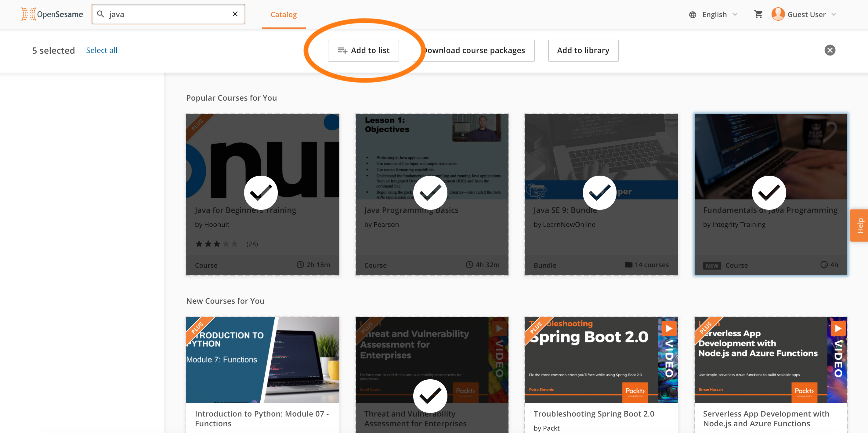Open the Catalog tab
The width and height of the screenshot is (868, 433).
coord(283,14)
